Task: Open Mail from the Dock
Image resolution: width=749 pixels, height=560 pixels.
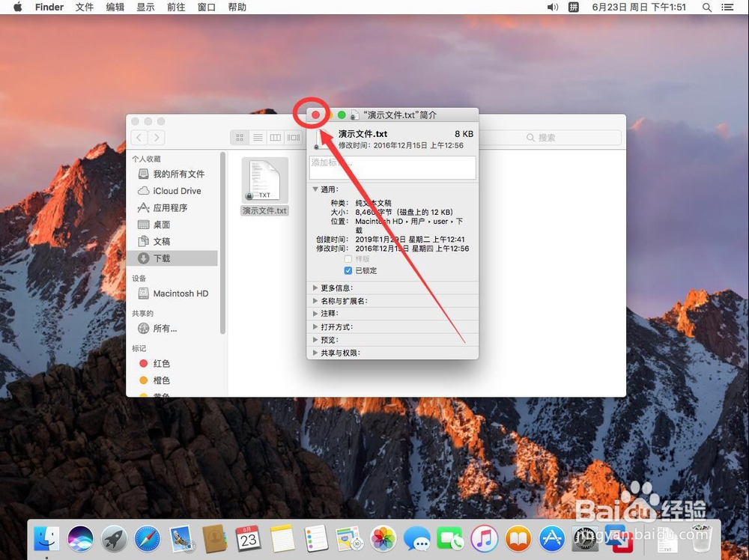Action: (x=181, y=538)
